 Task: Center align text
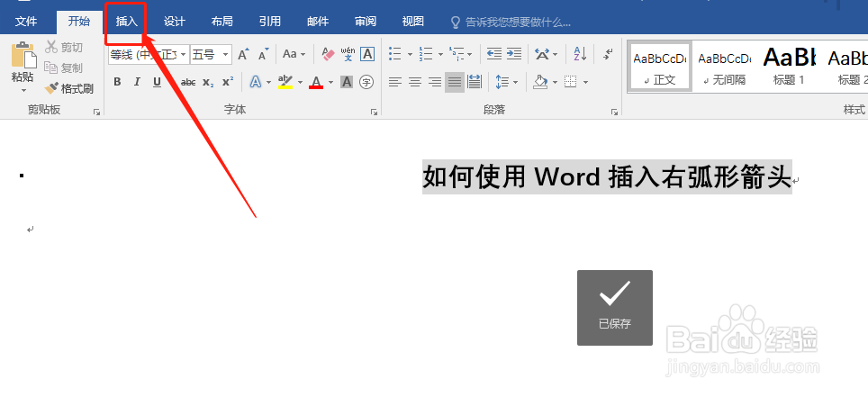click(414, 82)
